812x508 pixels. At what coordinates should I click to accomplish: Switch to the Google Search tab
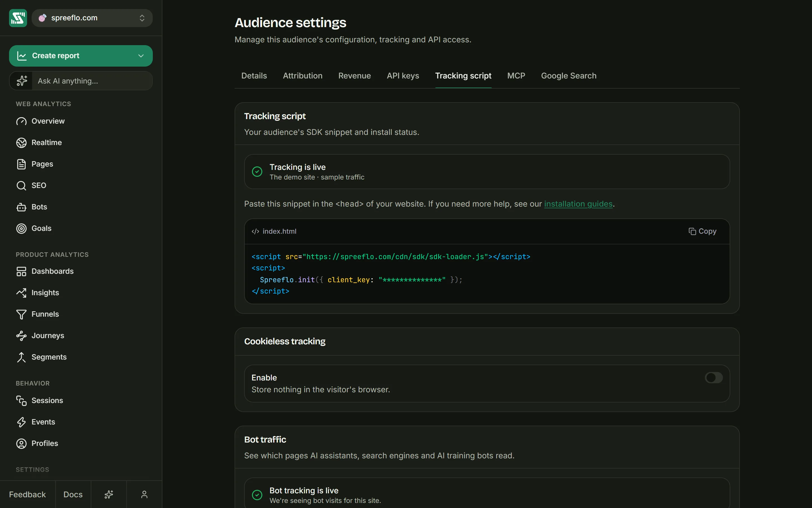coord(568,76)
